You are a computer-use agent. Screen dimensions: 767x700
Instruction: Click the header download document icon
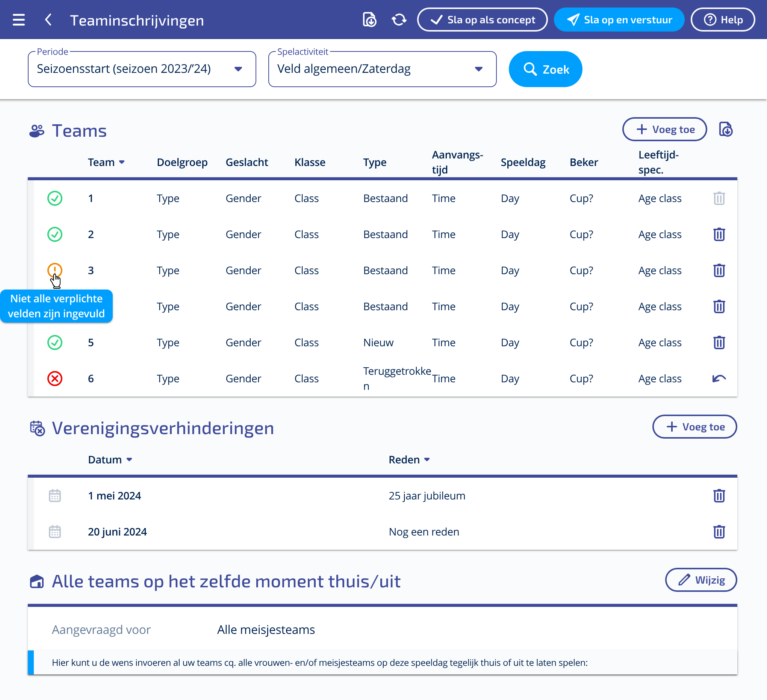(x=369, y=20)
